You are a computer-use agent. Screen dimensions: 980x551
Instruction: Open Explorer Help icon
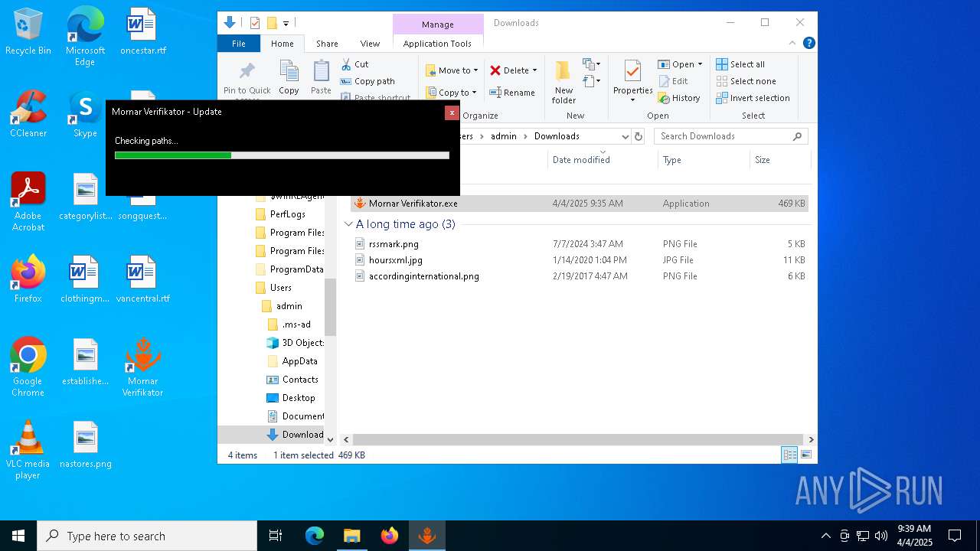(808, 44)
